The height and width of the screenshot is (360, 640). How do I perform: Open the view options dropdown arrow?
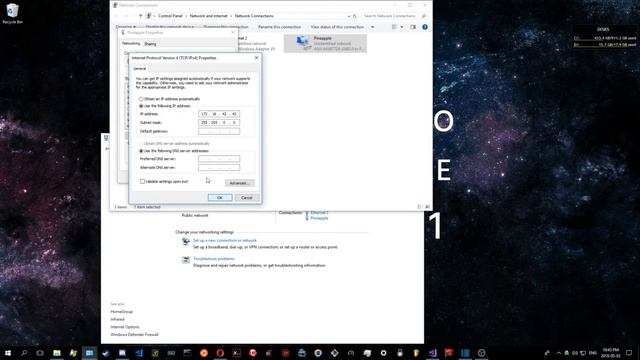402,27
